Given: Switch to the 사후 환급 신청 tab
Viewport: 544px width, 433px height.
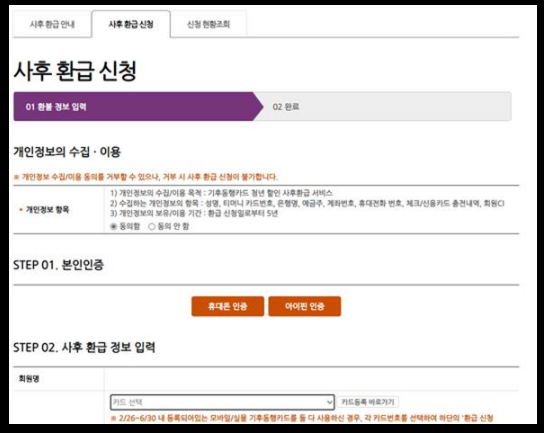Looking at the screenshot, I should [131, 24].
